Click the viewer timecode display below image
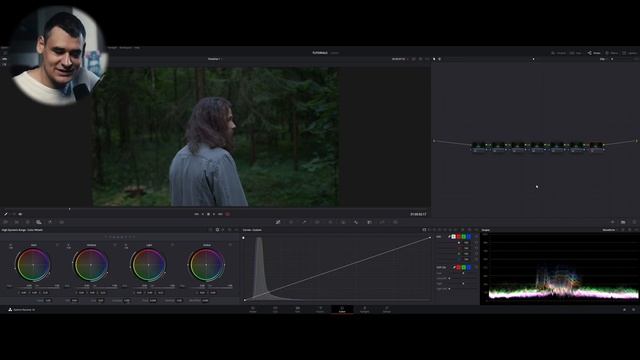 (418, 214)
